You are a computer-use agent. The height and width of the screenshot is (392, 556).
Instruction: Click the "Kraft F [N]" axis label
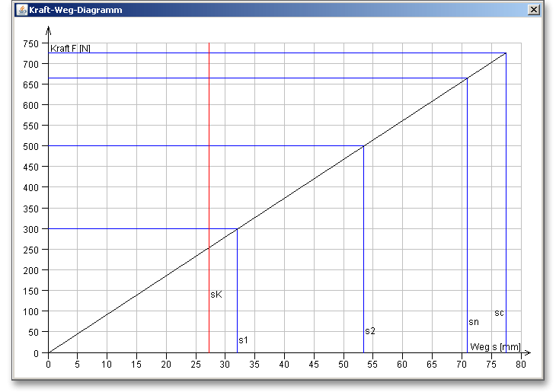[x=70, y=49]
